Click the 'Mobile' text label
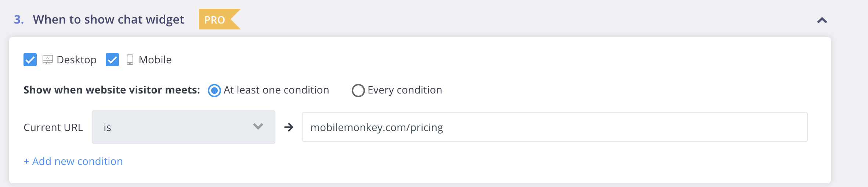This screenshot has width=868, height=187. tap(155, 60)
